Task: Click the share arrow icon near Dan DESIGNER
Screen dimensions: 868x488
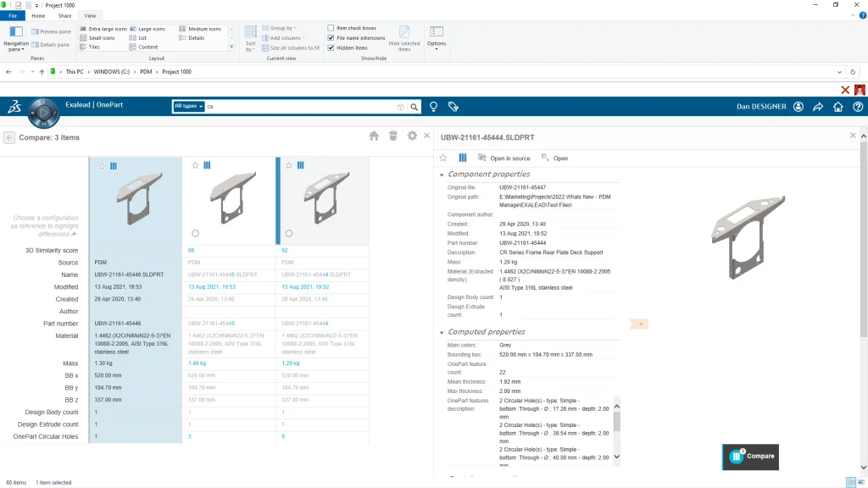Action: pyautogui.click(x=818, y=107)
